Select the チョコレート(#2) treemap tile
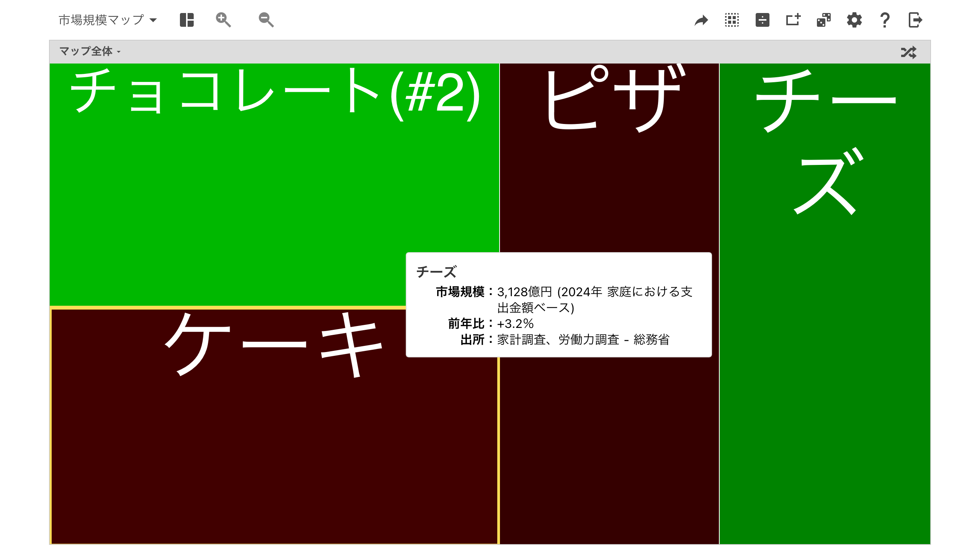This screenshot has height=551, width=980. 274,184
